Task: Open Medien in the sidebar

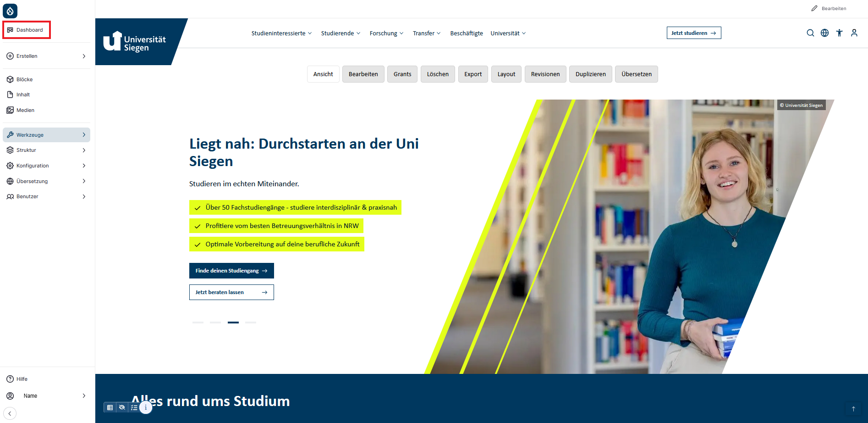Action: point(25,110)
